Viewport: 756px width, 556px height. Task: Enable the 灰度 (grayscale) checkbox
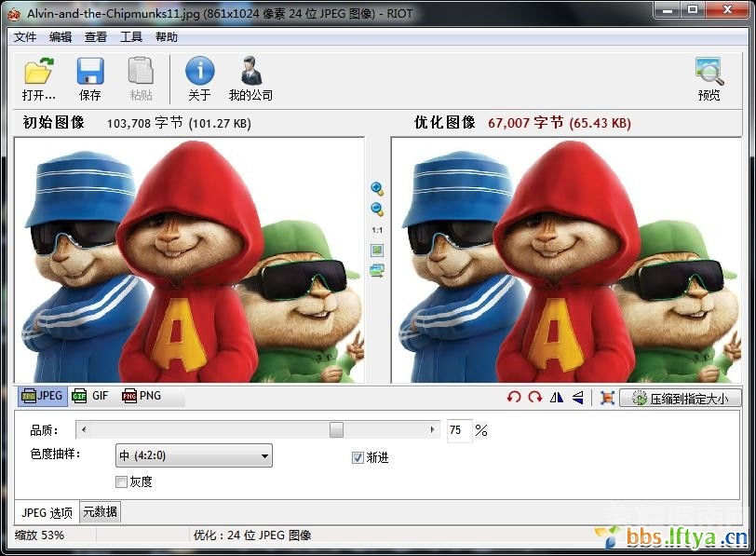[x=121, y=481]
